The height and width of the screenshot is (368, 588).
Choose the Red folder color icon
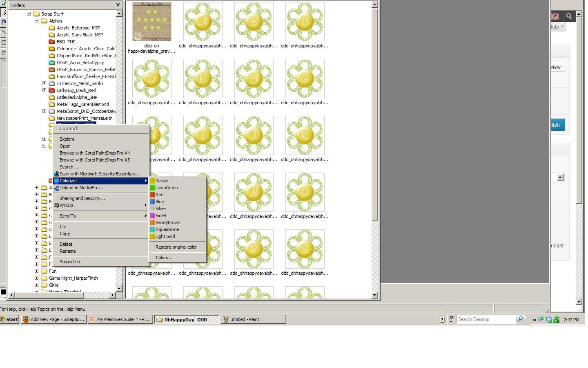(152, 195)
